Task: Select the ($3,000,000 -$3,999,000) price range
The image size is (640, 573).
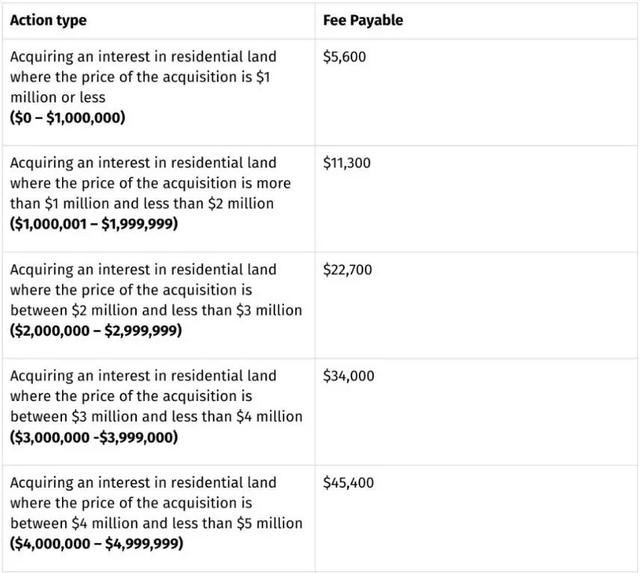Action: 94,437
